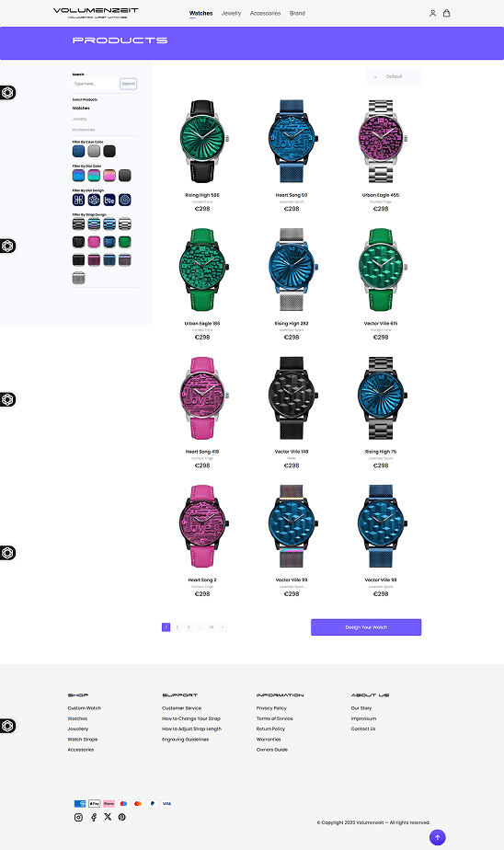Image resolution: width=504 pixels, height=850 pixels.
Task: Filter by pink dial color swatch
Action: pyautogui.click(x=109, y=176)
